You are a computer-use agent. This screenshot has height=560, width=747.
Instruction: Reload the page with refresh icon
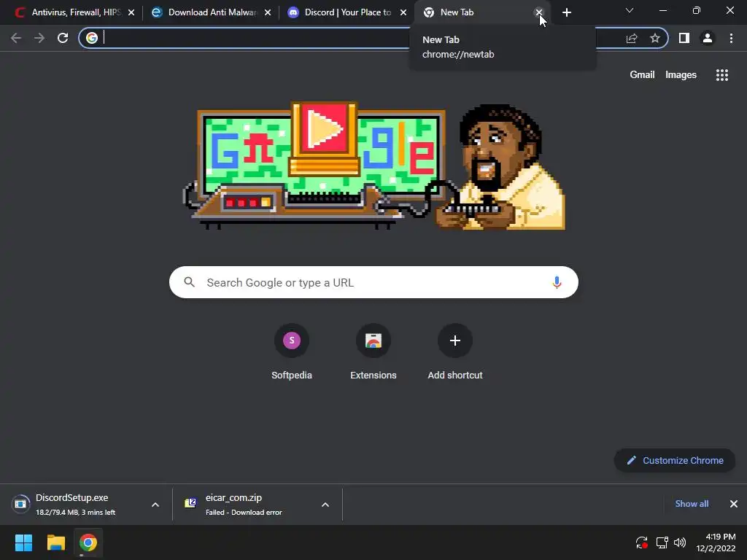63,38
